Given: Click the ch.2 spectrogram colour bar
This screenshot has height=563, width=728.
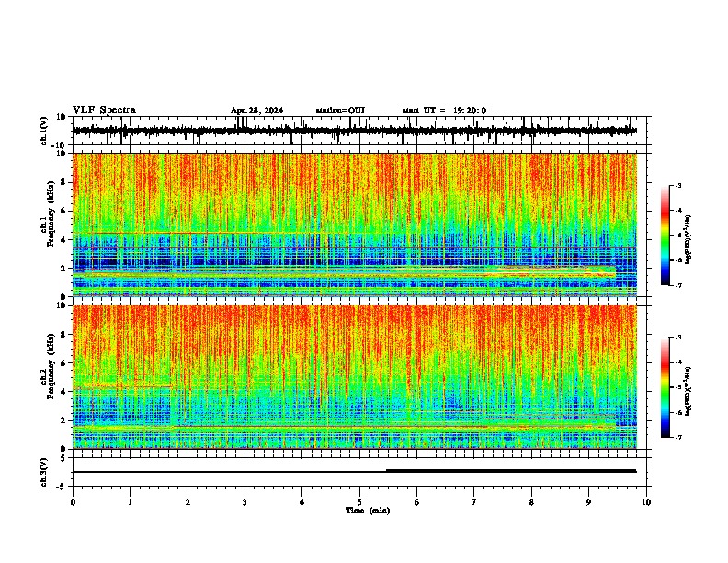Looking at the screenshot, I should (x=665, y=387).
